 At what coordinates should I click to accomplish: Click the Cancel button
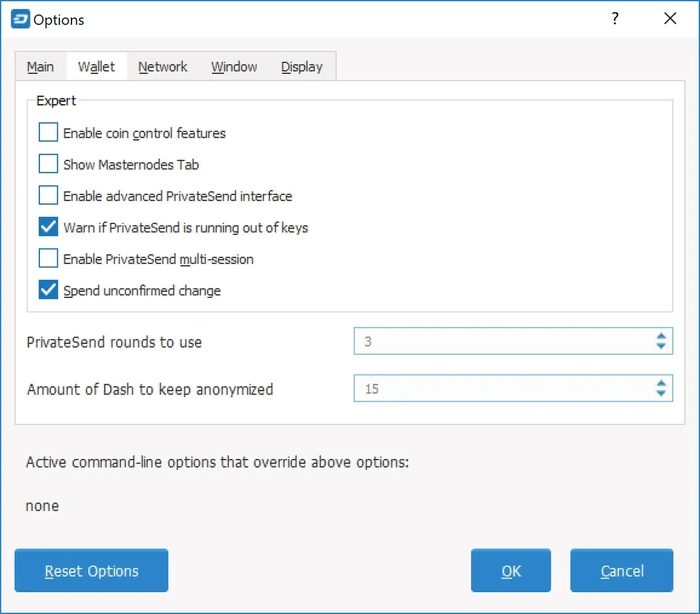coord(622,570)
